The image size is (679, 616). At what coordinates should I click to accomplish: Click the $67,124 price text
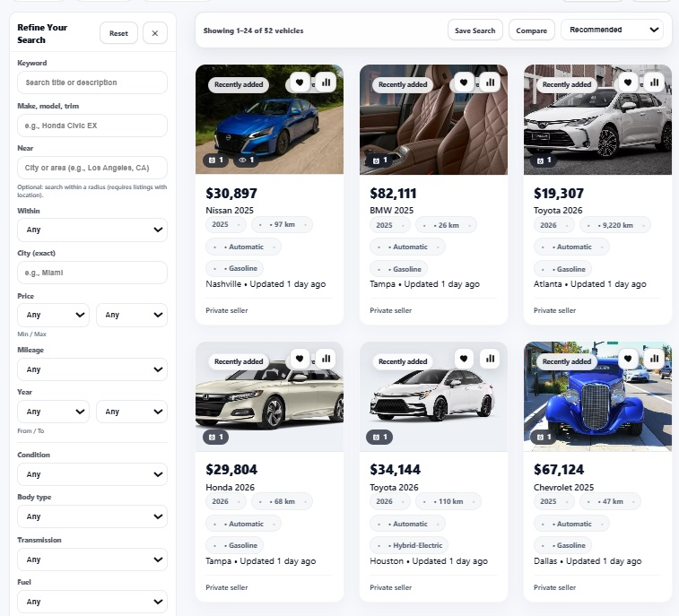tap(559, 470)
